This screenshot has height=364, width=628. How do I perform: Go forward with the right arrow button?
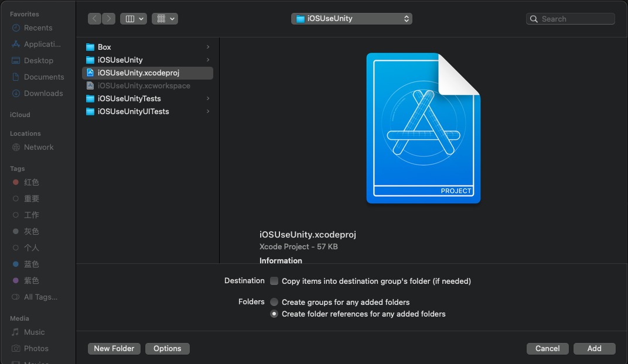[108, 19]
